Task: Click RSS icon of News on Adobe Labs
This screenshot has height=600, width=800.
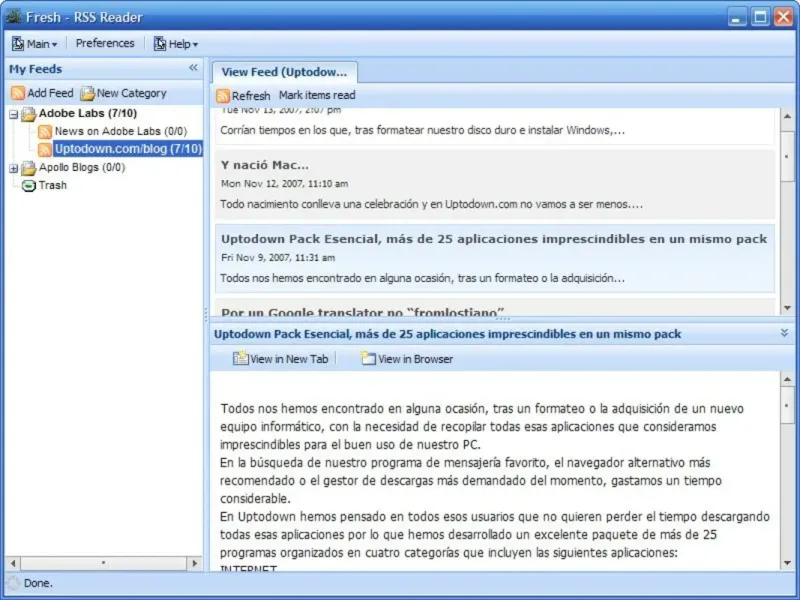Action: click(45, 132)
